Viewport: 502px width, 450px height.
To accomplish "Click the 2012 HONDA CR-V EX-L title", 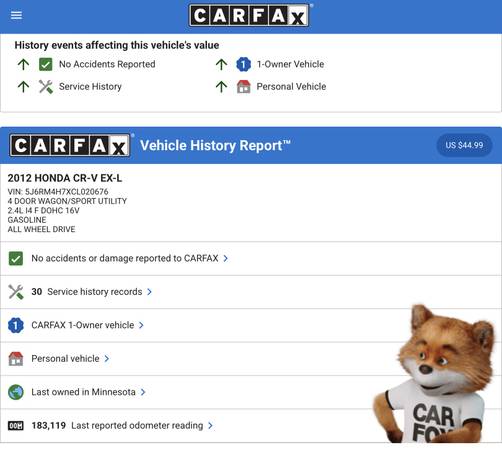I will (x=65, y=178).
